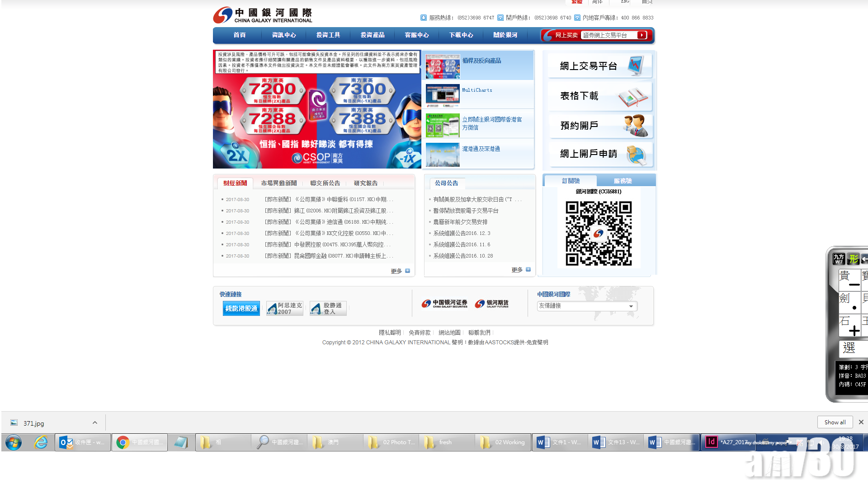Click the Show all downloads button
This screenshot has width=868, height=488.
(835, 422)
